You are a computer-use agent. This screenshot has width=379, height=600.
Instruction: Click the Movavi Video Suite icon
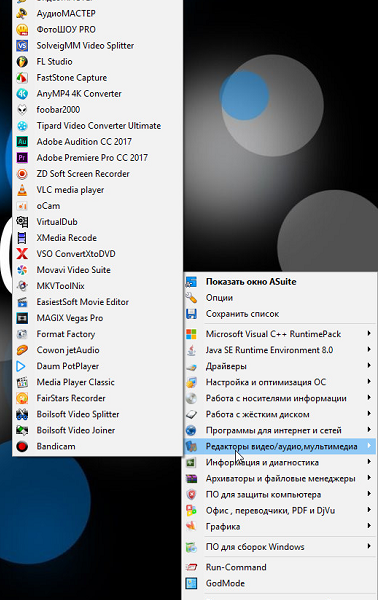click(22, 270)
